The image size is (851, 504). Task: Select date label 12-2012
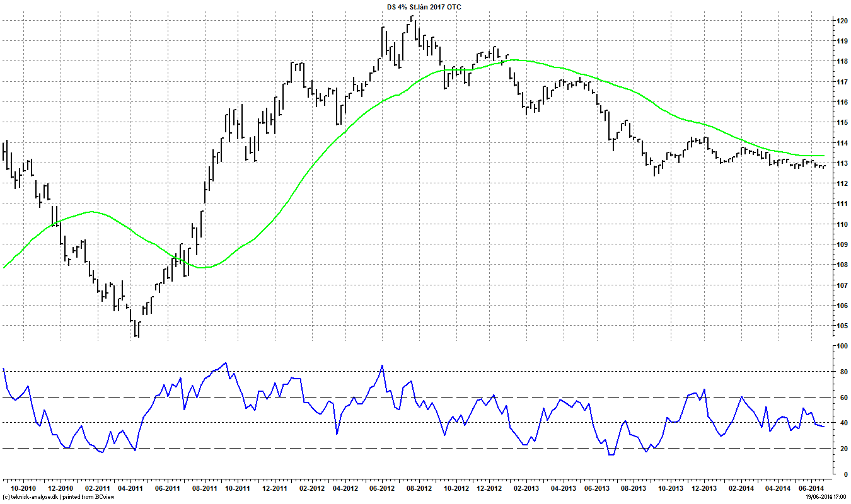pyautogui.click(x=489, y=488)
